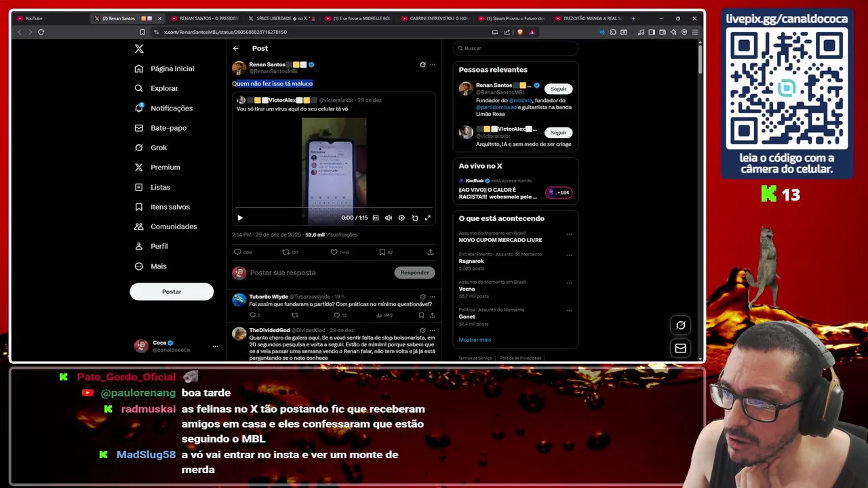Viewport: 868px width, 488px height.
Task: Click Mostrar mais under trends
Action: [x=475, y=340]
